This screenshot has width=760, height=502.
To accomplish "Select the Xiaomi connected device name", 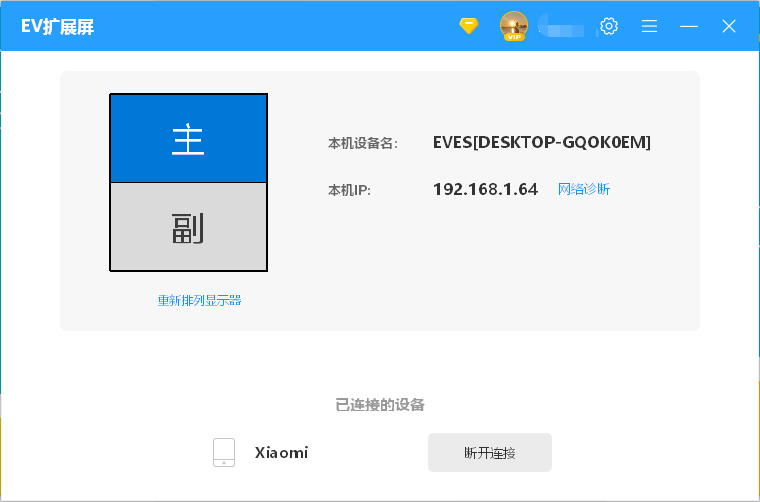I will (282, 453).
